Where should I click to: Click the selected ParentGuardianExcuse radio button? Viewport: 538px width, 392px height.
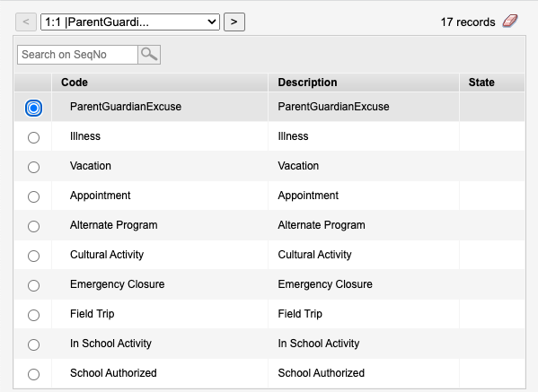click(33, 108)
